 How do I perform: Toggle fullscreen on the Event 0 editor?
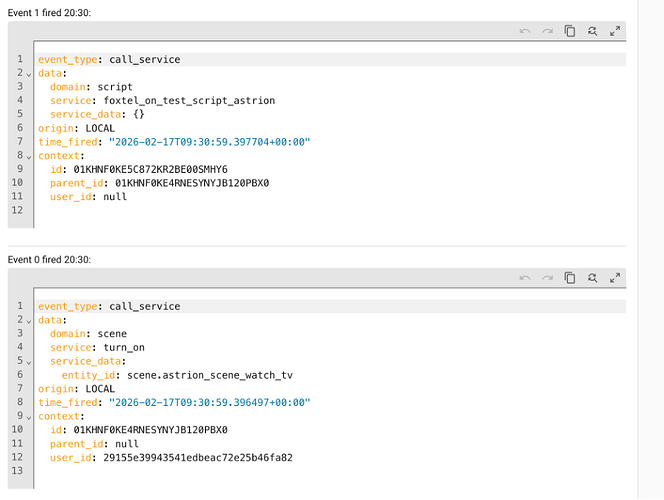616,278
